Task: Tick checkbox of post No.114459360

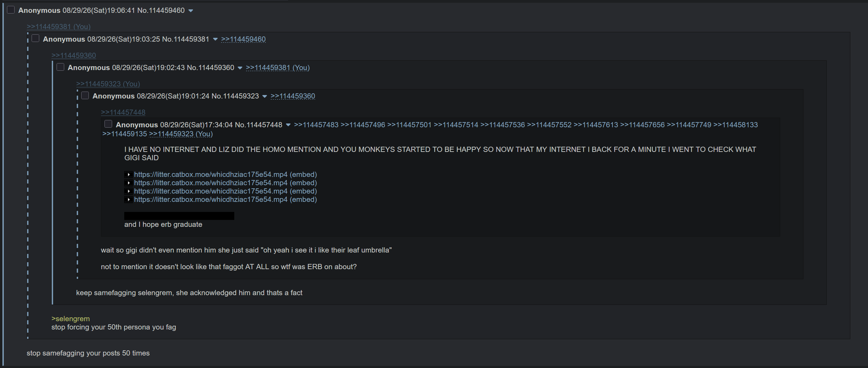Action: click(x=60, y=67)
